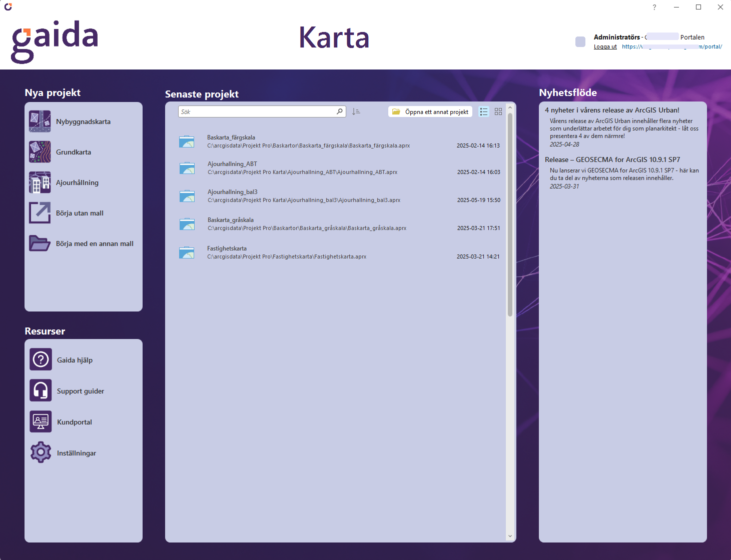Open the Baskarta_färgskala recent project
Viewport: 731px width, 560px height.
231,137
